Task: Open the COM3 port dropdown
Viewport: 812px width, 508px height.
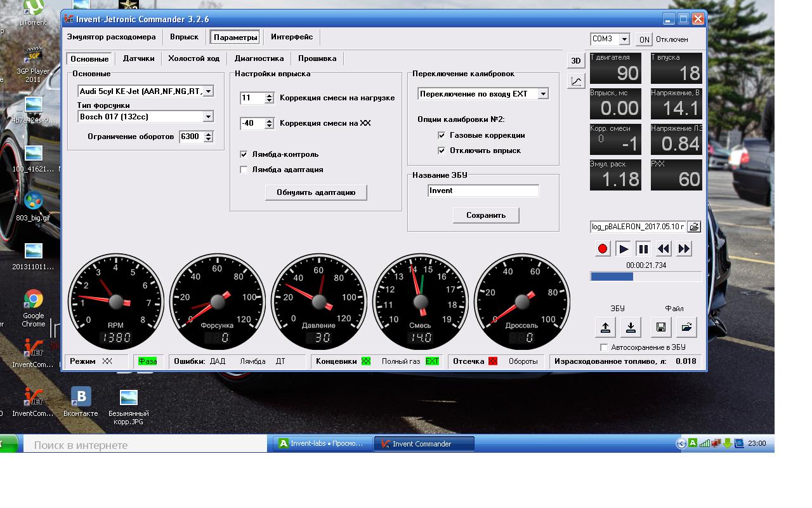Action: (624, 39)
